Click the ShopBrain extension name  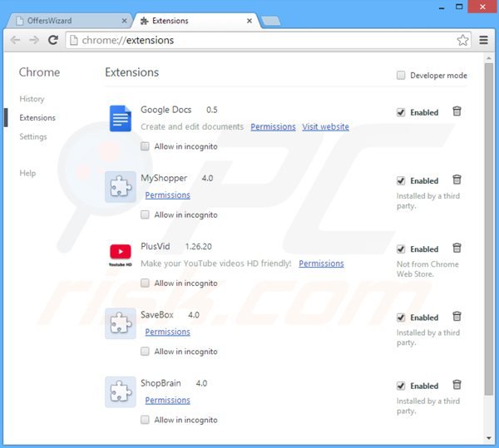click(x=161, y=383)
